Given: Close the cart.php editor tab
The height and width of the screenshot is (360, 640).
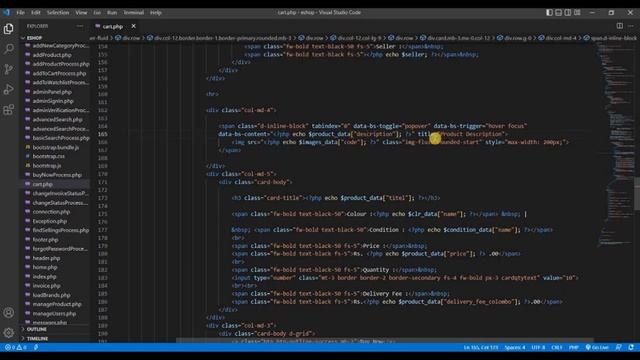Looking at the screenshot, I should pos(133,26).
